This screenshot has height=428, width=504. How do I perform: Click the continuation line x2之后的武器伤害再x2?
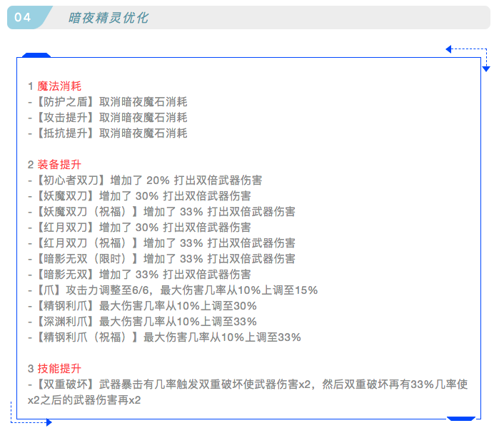[x=84, y=400]
